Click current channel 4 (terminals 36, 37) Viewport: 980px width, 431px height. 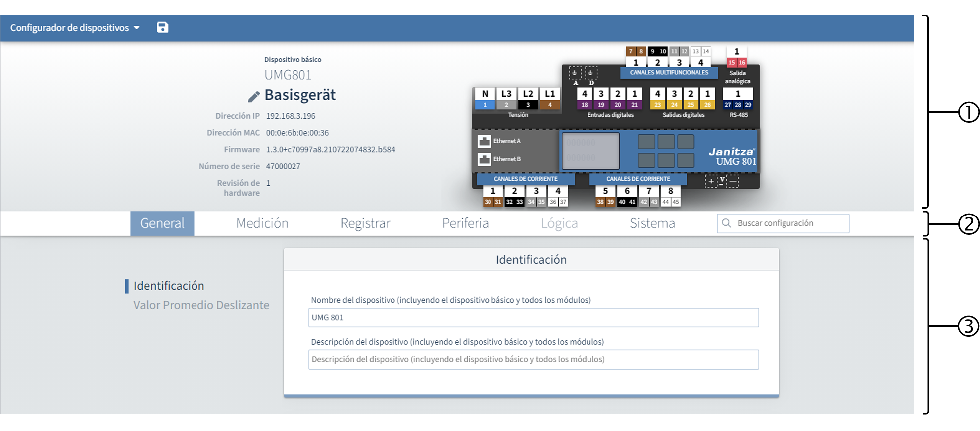[558, 196]
